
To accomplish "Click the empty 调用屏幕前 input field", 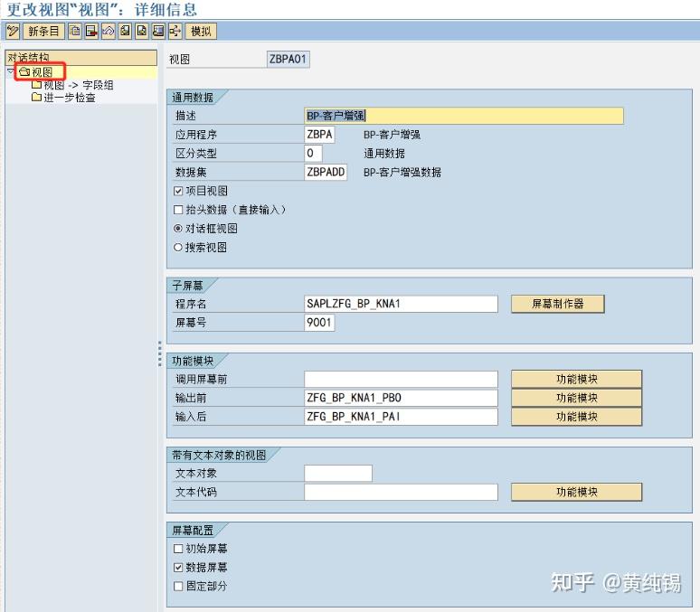I will pos(401,380).
